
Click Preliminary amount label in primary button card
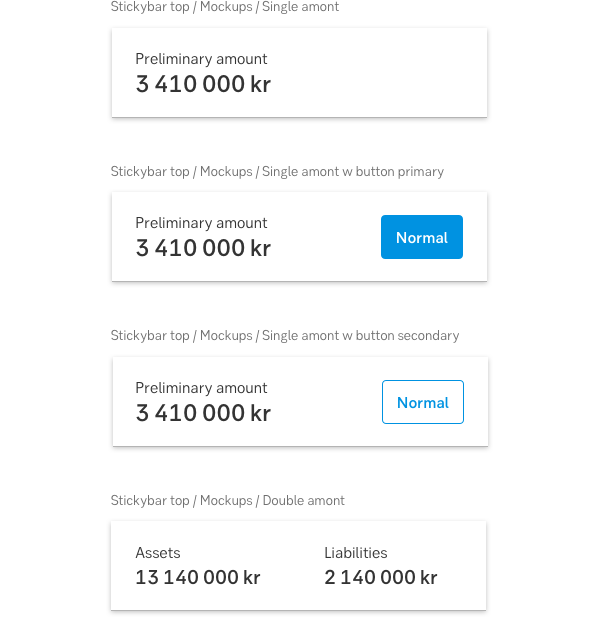pos(201,223)
